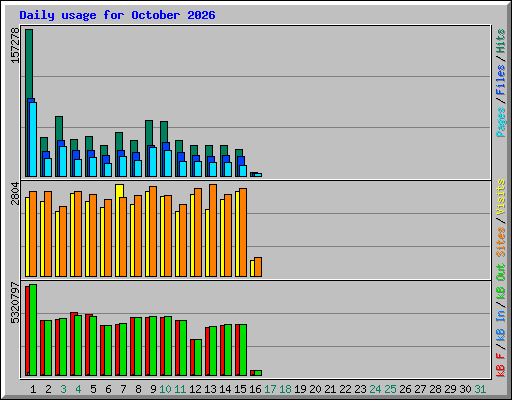Click the green kB Out bar for day 16

click(258, 373)
